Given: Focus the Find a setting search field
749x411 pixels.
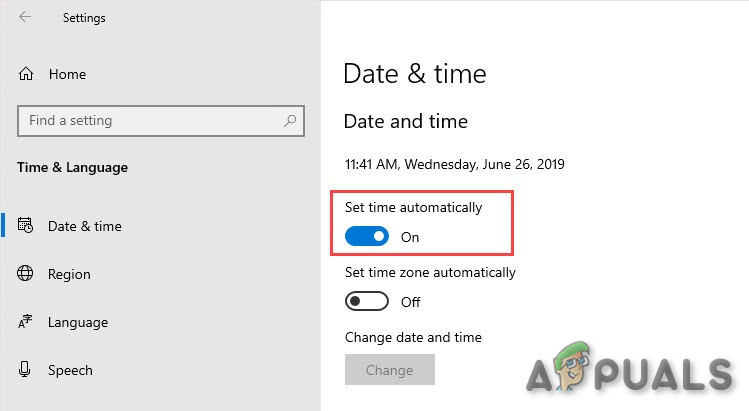Looking at the screenshot, I should 150,121.
